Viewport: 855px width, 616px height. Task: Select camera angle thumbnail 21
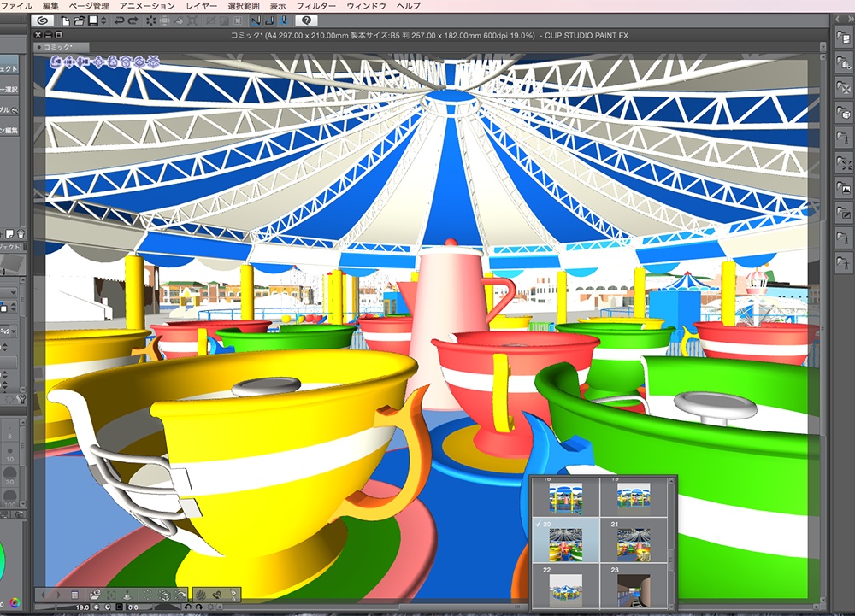point(634,540)
